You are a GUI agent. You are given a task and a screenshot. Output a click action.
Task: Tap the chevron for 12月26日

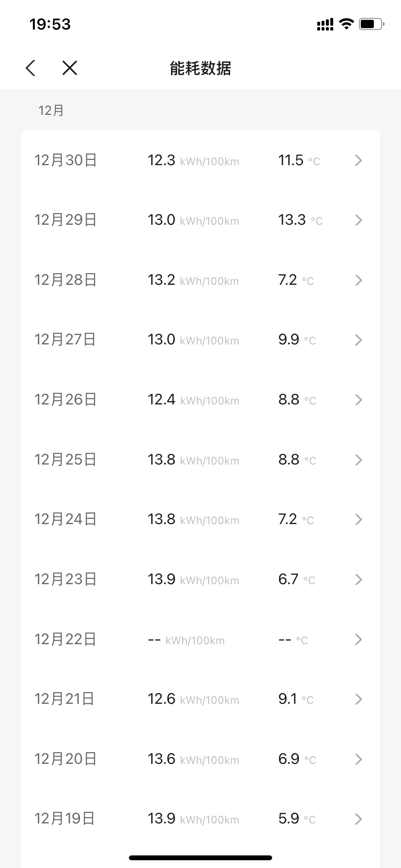pyautogui.click(x=358, y=400)
